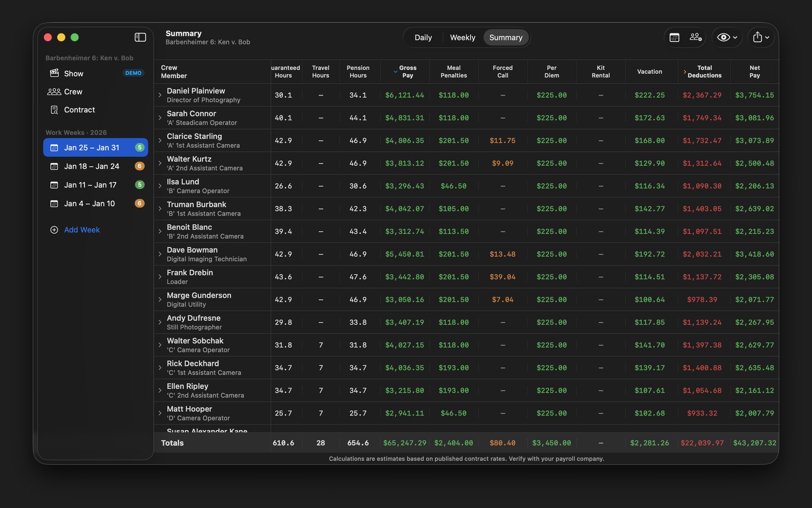Expand the Rick Deckhard row
The image size is (812, 508).
pyautogui.click(x=160, y=368)
